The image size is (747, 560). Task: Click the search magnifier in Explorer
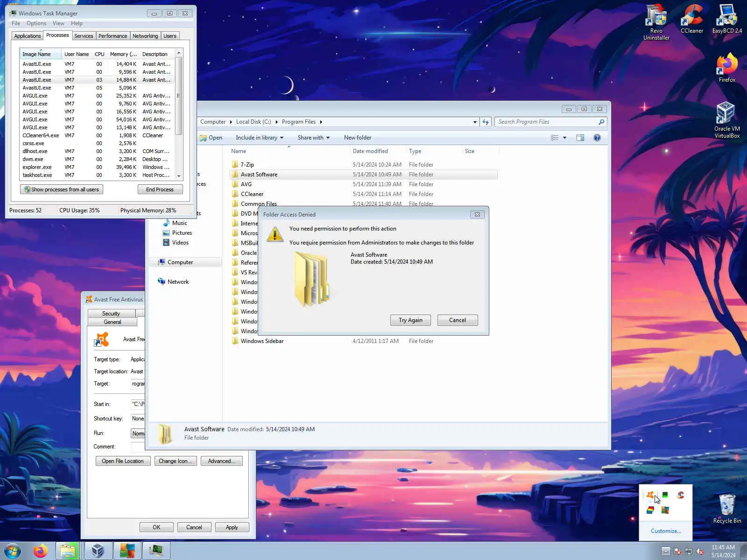pyautogui.click(x=601, y=122)
